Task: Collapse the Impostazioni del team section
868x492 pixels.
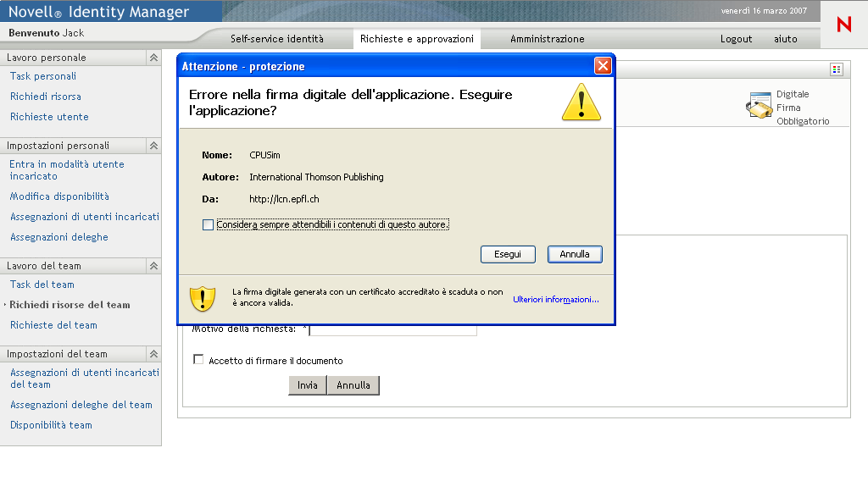Action: (153, 354)
